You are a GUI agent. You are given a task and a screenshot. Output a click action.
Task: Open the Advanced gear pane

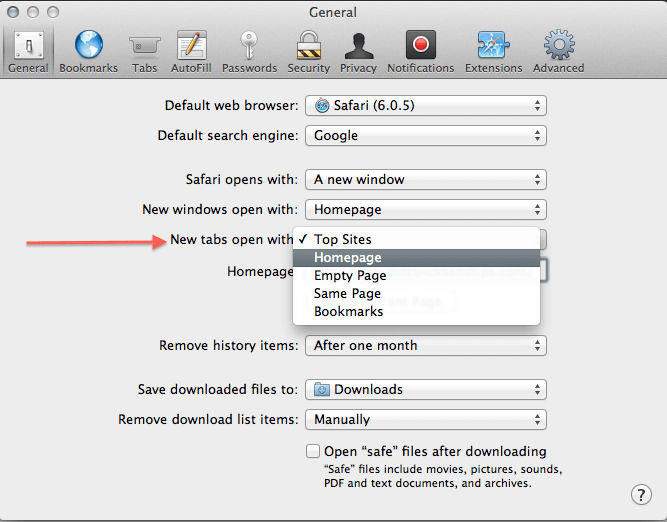pos(559,52)
